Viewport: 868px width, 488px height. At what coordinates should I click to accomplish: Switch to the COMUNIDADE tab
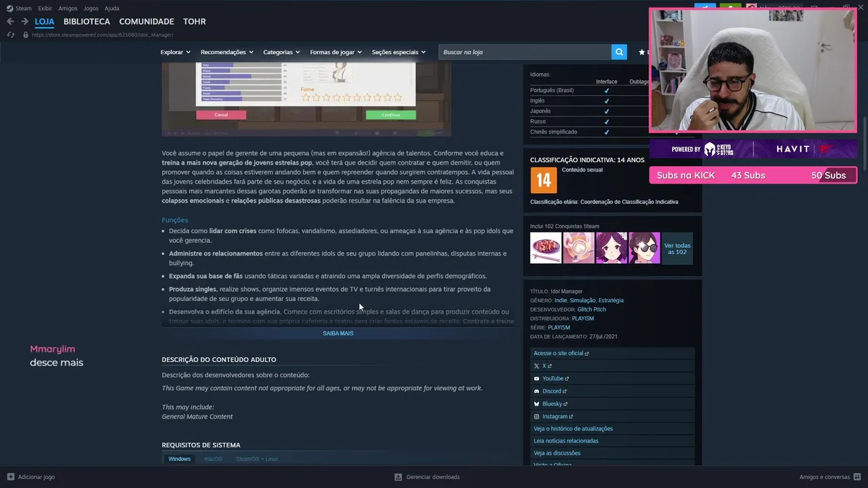tap(146, 22)
